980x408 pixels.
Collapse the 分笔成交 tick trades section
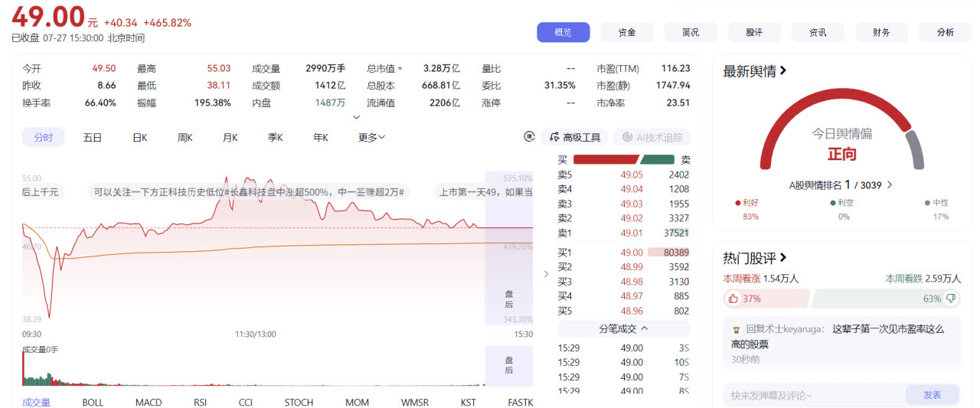pos(623,328)
